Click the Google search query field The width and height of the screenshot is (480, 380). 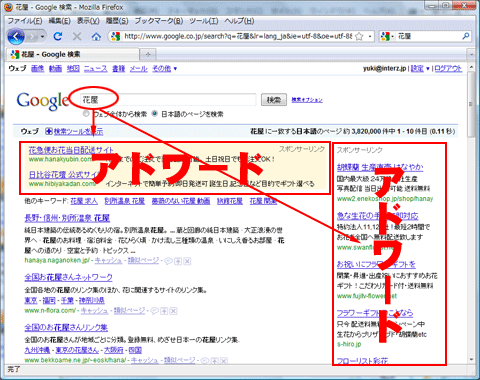pyautogui.click(x=168, y=100)
